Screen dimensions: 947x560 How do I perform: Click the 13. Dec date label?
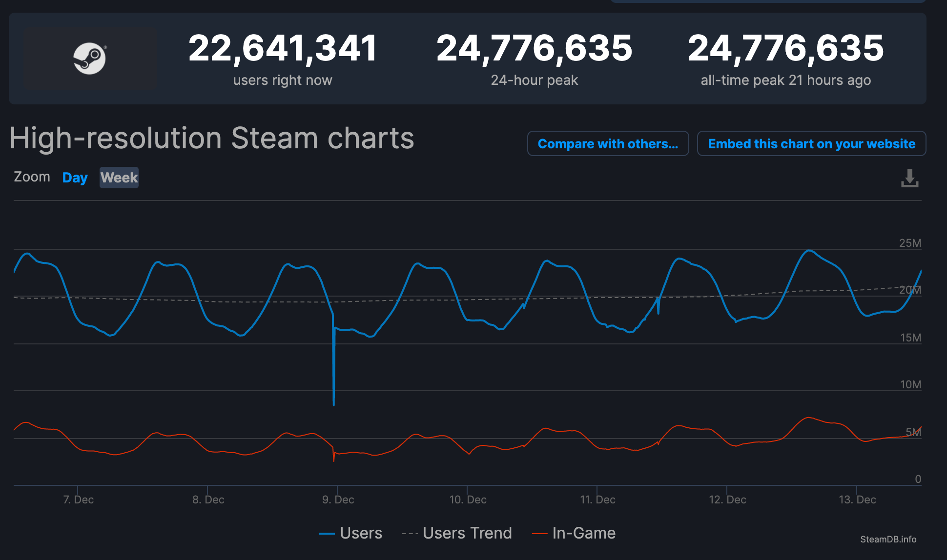pyautogui.click(x=857, y=500)
